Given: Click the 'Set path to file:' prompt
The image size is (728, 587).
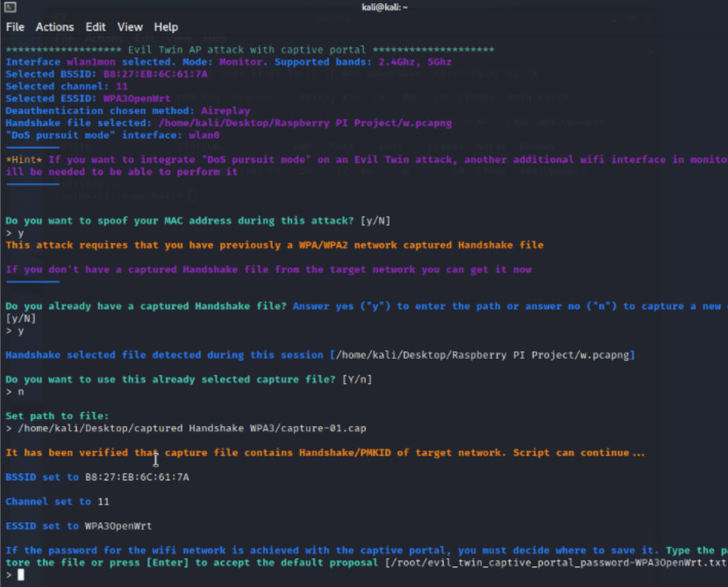Looking at the screenshot, I should click(x=57, y=416).
